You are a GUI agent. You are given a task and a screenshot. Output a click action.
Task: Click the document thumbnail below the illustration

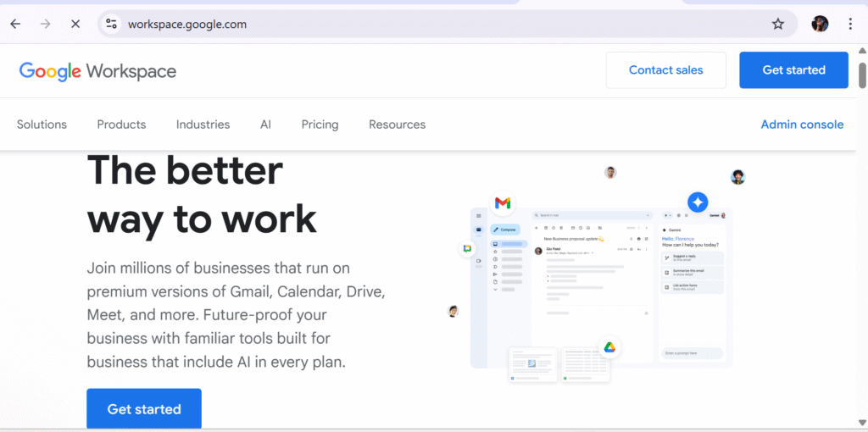(x=532, y=365)
